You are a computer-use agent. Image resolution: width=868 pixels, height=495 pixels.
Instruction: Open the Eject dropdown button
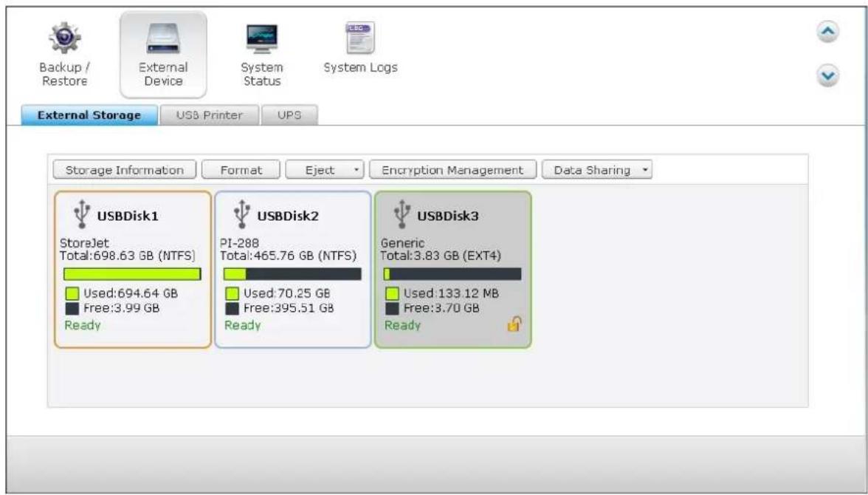coord(325,170)
